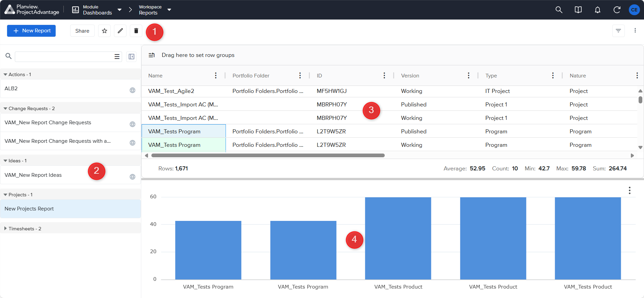Screen dimensions: 644x298
Task: Expand the Timesheets - 2 group
Action: [5, 229]
